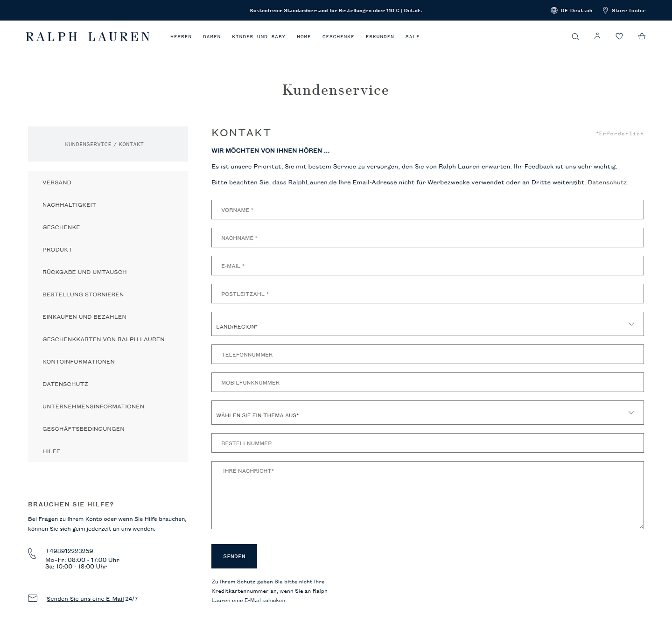Focus the Telefonnummer input field
Image resolution: width=672 pixels, height=617 pixels.
pos(427,354)
